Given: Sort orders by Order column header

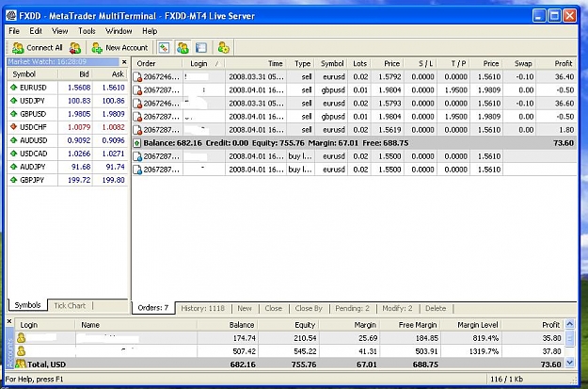Looking at the screenshot, I should coord(157,63).
